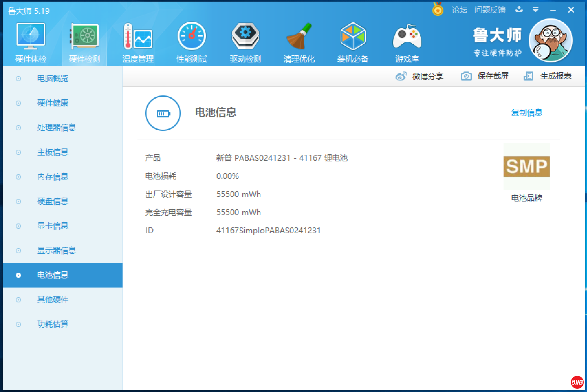Click 生成报表 button
Screen dimensions: 587x392
[x=548, y=76]
